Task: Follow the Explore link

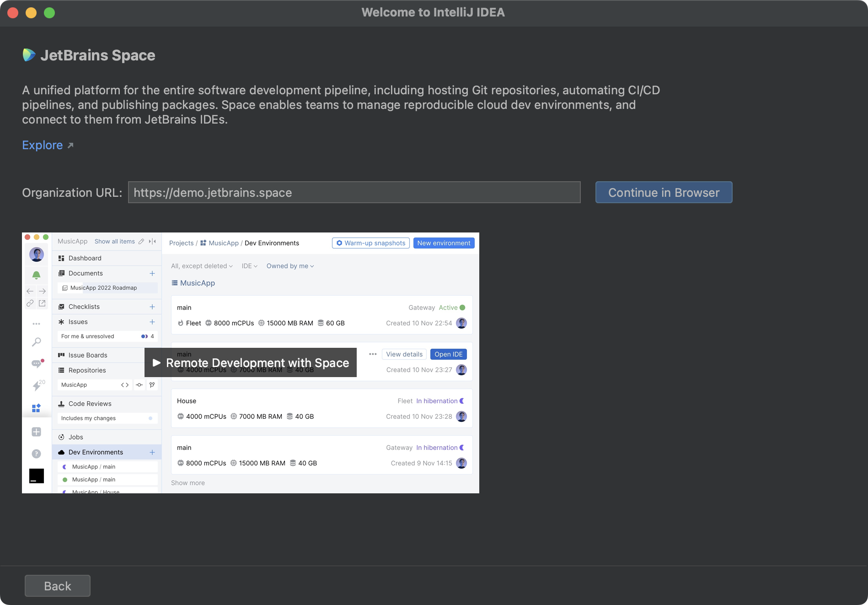Action: pos(42,145)
